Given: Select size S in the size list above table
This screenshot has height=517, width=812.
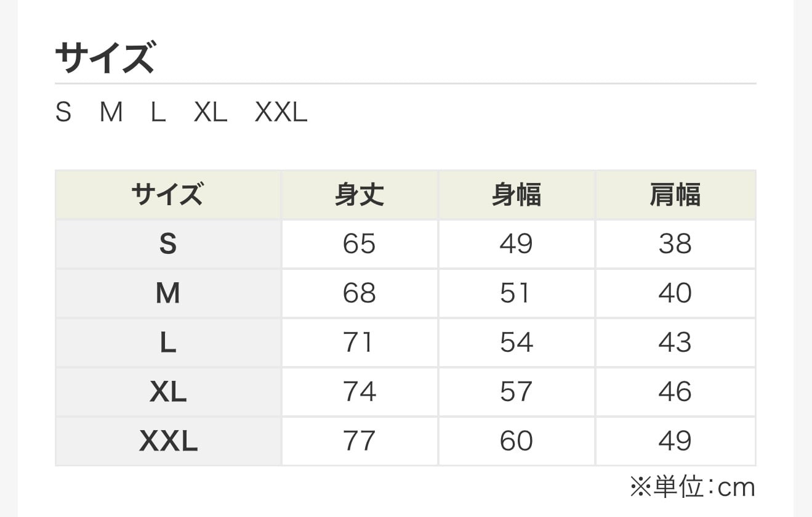Looking at the screenshot, I should tap(63, 113).
